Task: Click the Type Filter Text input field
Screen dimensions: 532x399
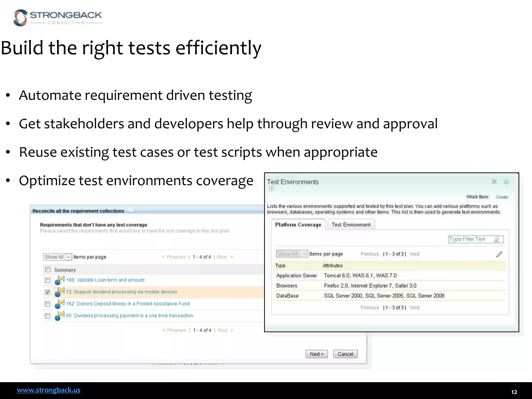Action: click(x=476, y=239)
